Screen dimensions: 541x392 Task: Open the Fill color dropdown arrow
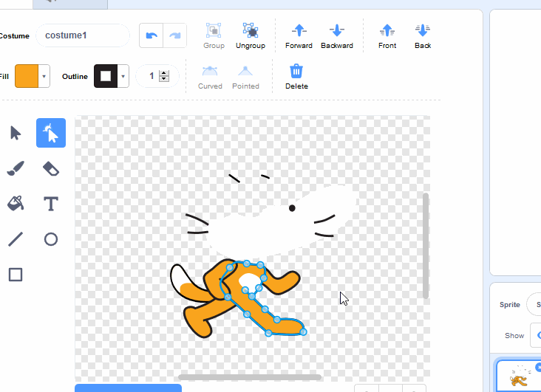(x=44, y=76)
